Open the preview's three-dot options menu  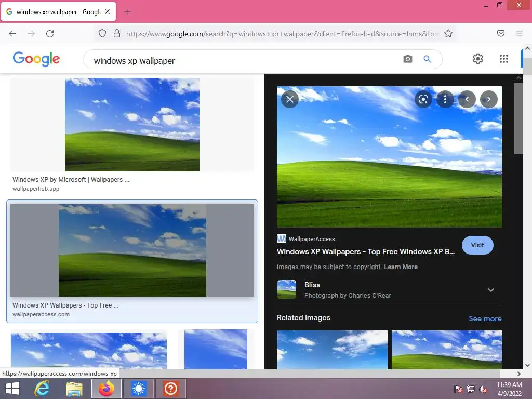(445, 99)
